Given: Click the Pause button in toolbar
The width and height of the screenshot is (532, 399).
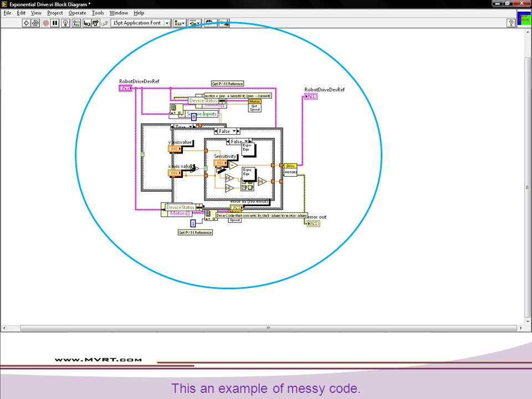Looking at the screenshot, I should point(55,23).
